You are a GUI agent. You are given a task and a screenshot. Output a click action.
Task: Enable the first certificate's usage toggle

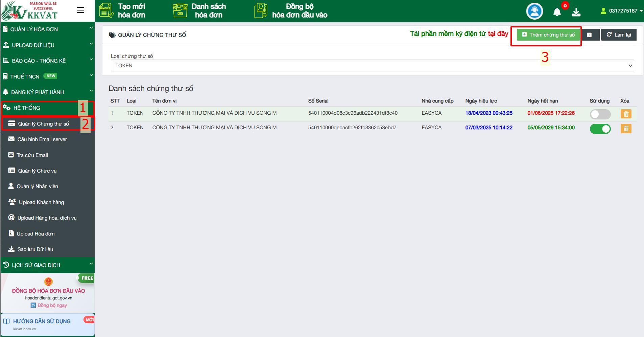tap(600, 114)
